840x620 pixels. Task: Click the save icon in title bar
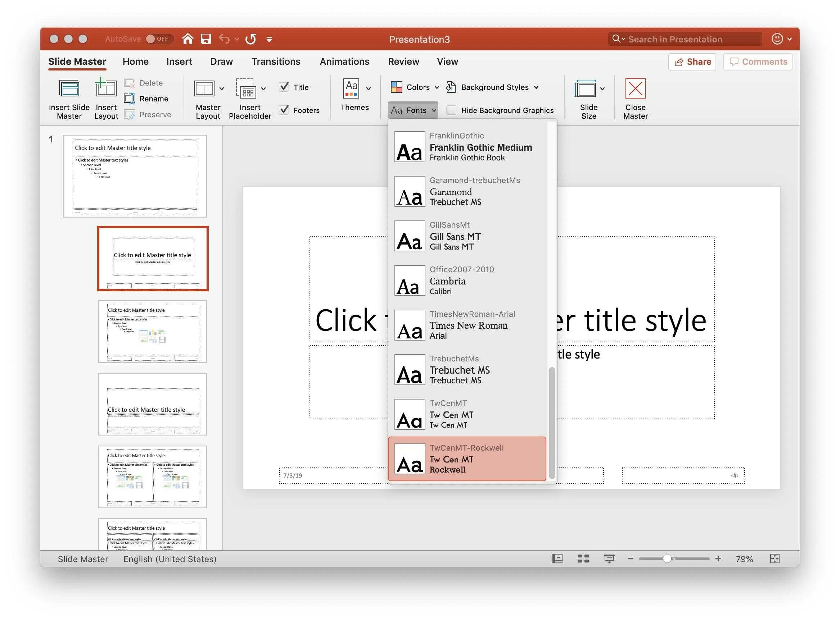pyautogui.click(x=206, y=39)
